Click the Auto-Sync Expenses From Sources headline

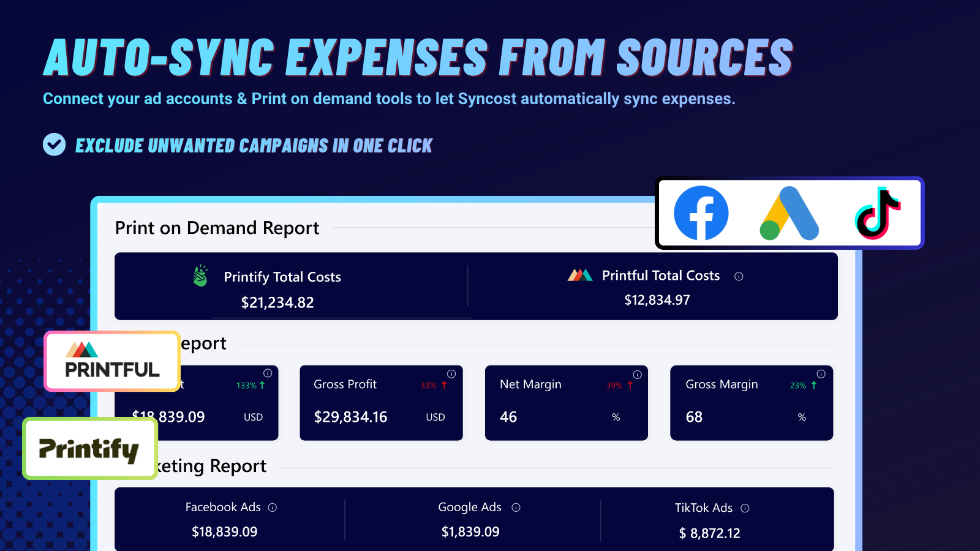418,57
